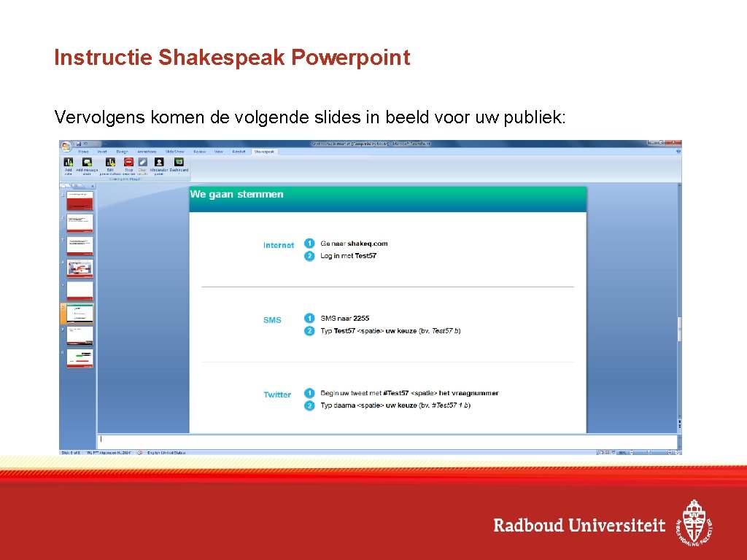Click the 'Ga naar shakeq.com' line
747x560 pixels.
(x=354, y=244)
